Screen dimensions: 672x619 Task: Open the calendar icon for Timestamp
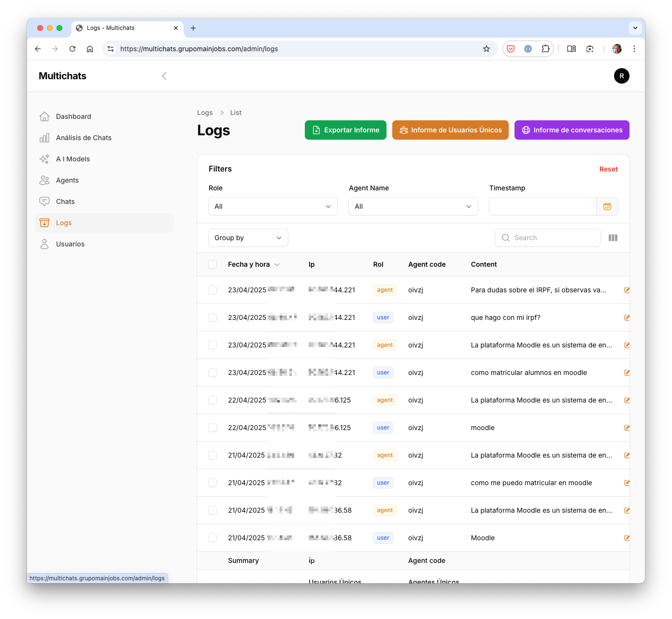coord(607,206)
